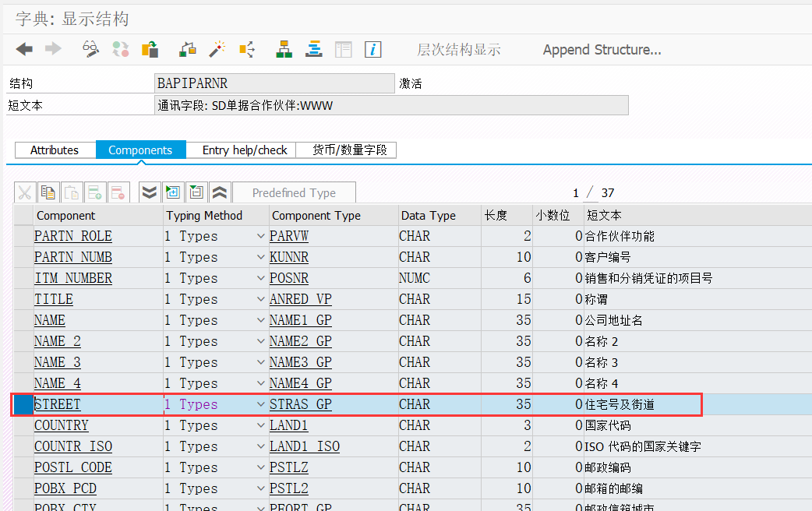Open the technical information with the i icon
812x511 pixels.
[372, 49]
